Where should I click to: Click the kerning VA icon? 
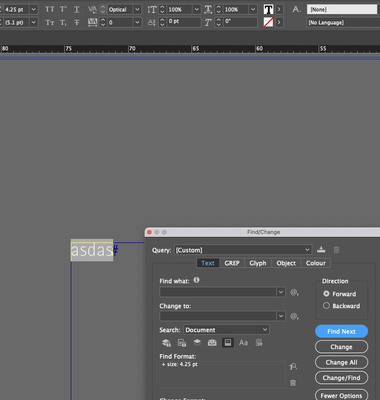[x=92, y=10]
